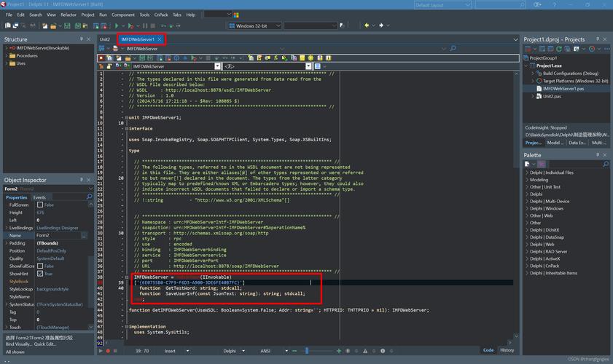Open the CnPack menu

(161, 15)
